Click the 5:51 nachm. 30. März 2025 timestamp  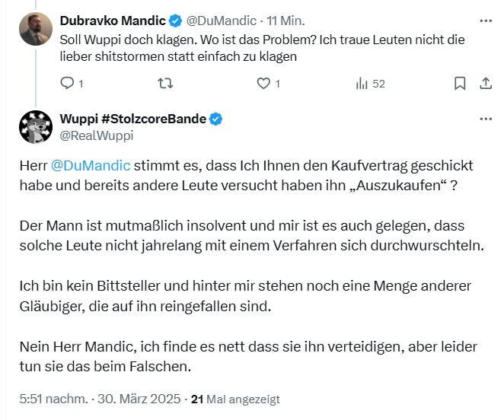pyautogui.click(x=100, y=398)
